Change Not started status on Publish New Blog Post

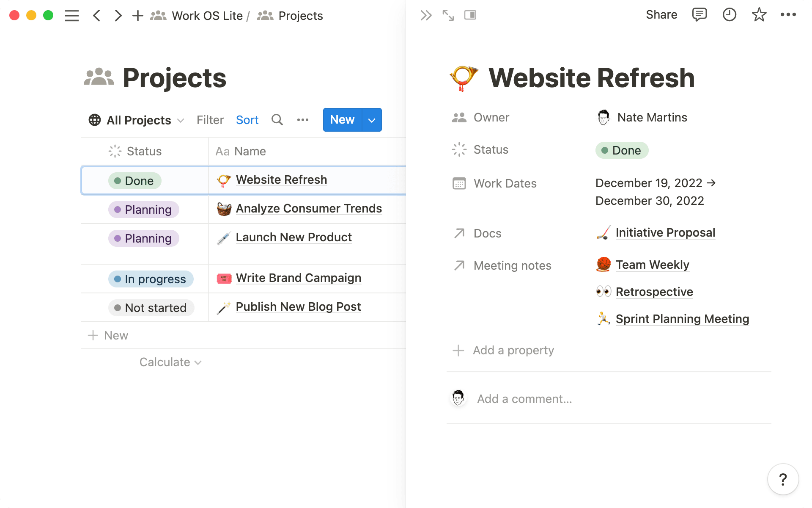151,308
